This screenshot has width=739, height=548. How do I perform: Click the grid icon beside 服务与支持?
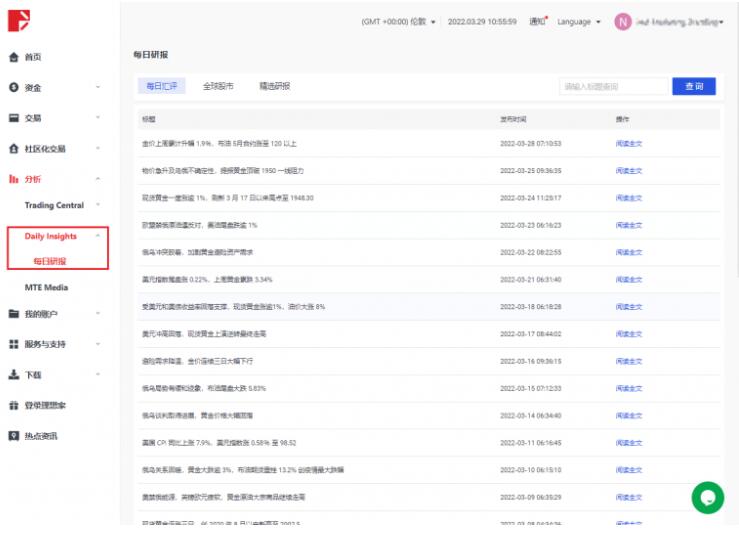14,344
